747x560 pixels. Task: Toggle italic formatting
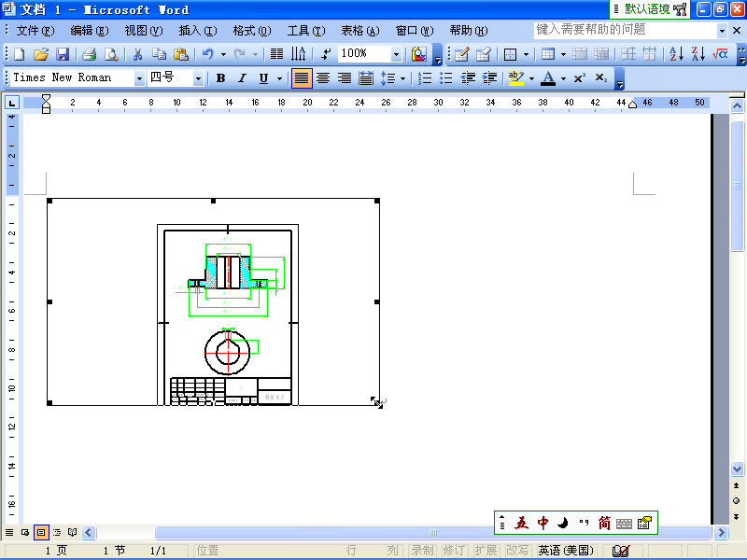point(242,78)
